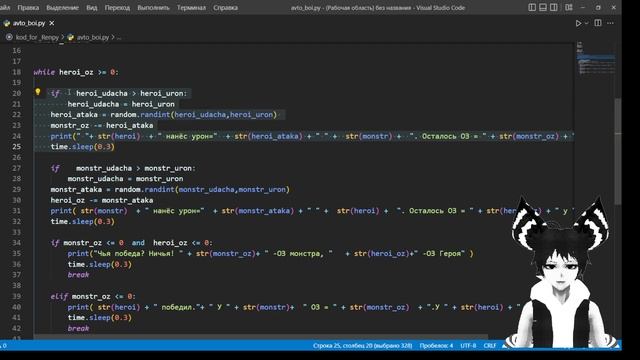Image resolution: width=640 pixels, height=360 pixels.
Task: Change line endings via CRLF status item
Action: pyautogui.click(x=490, y=346)
